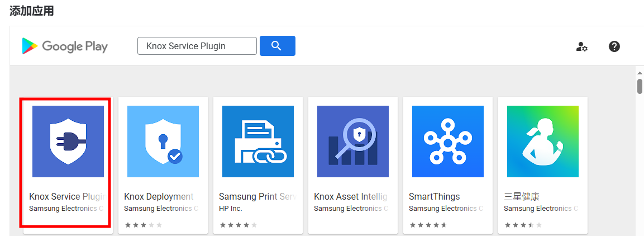Click the Google Play logo
644x236 pixels.
[x=64, y=46]
